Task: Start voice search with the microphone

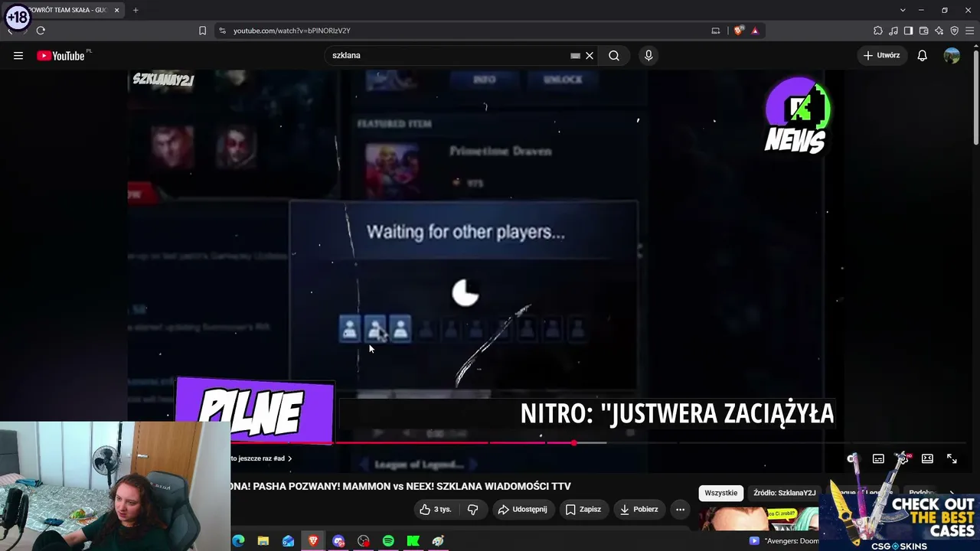Action: (x=648, y=55)
